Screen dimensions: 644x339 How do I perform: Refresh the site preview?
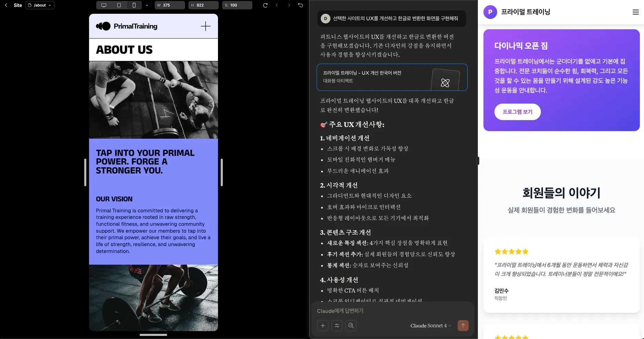point(264,5)
